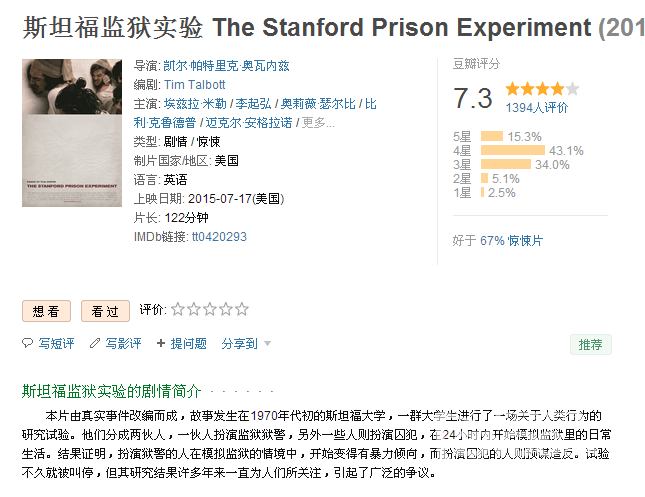Rate the movie five stars
Screen dimensions: 645x497
pos(242,309)
